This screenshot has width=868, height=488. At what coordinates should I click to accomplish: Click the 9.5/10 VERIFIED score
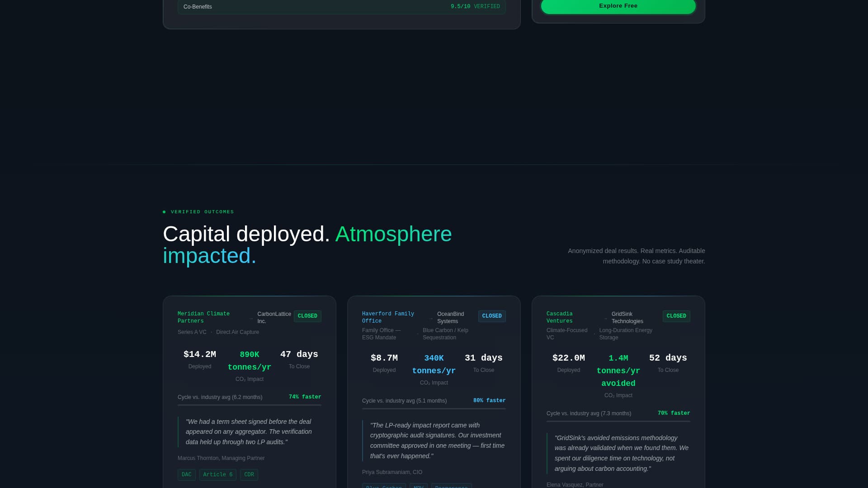pyautogui.click(x=475, y=7)
